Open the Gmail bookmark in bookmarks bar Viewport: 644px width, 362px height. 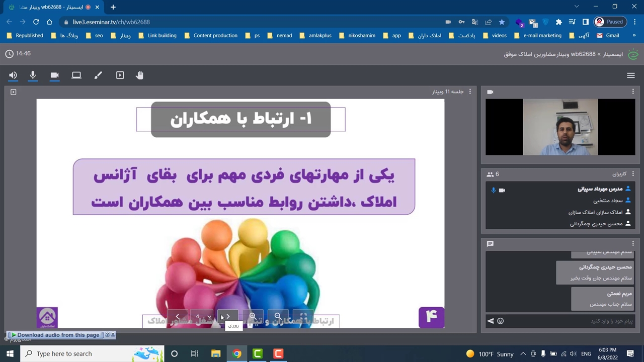(x=608, y=36)
